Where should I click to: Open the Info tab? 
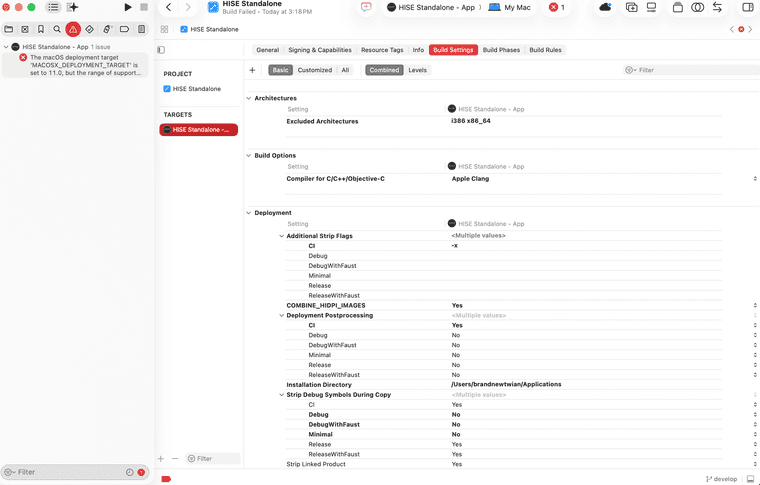(x=418, y=50)
